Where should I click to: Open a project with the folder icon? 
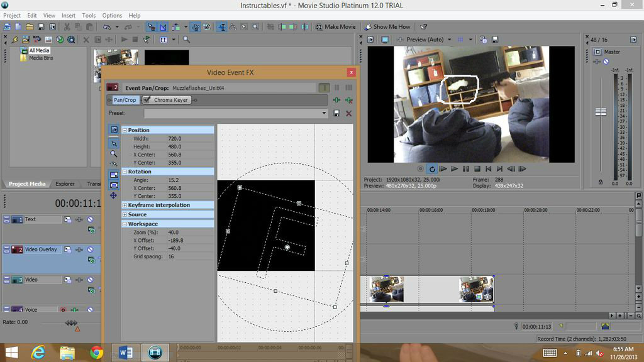[x=29, y=26]
